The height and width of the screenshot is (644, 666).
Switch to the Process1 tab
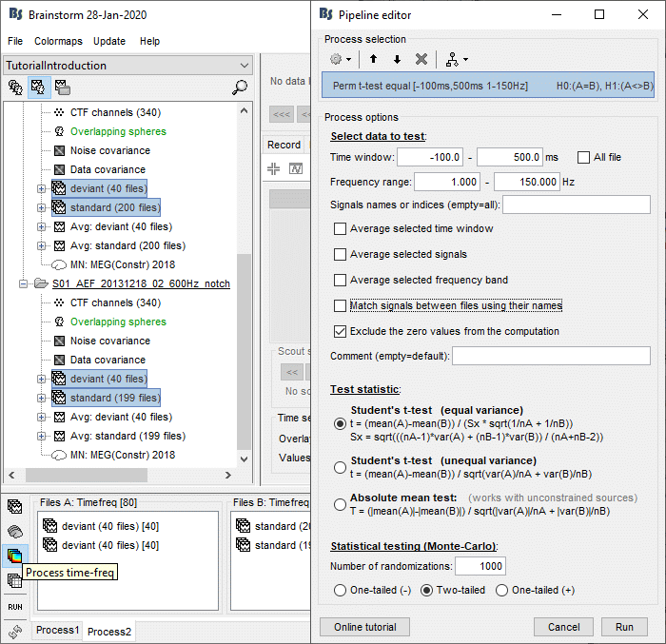coord(56,631)
